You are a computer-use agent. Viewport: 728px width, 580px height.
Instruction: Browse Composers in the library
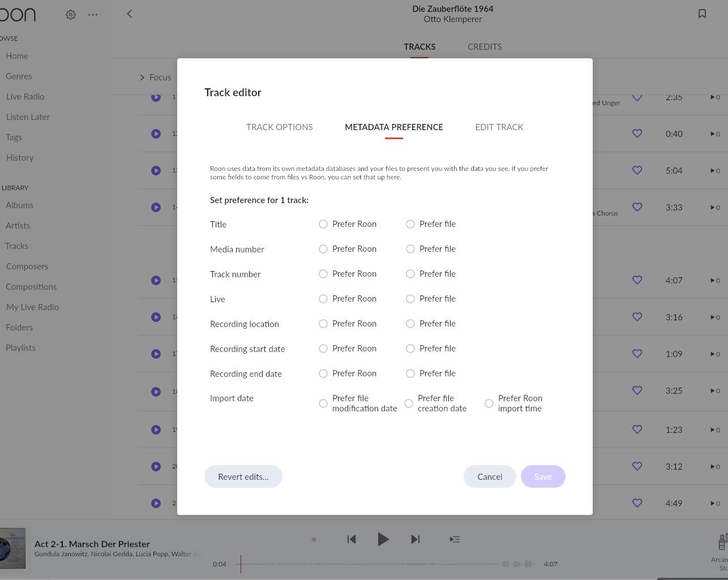tap(27, 267)
